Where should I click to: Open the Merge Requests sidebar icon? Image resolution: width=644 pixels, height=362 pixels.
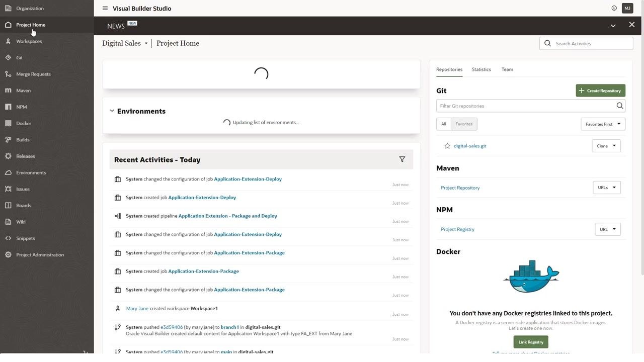(x=8, y=74)
